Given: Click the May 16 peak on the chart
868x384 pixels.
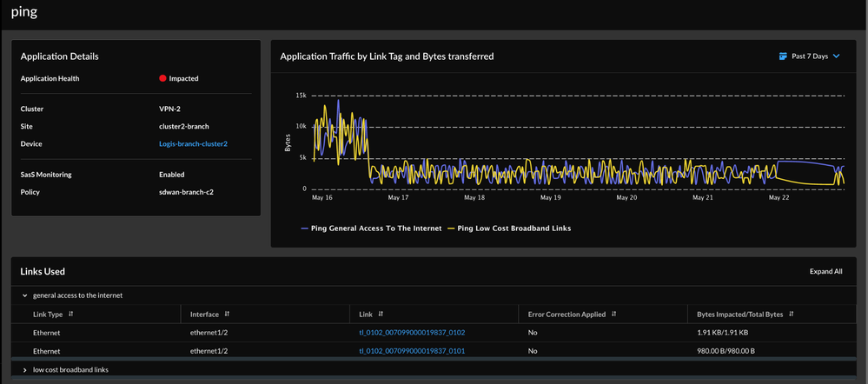Looking at the screenshot, I should click(x=338, y=101).
